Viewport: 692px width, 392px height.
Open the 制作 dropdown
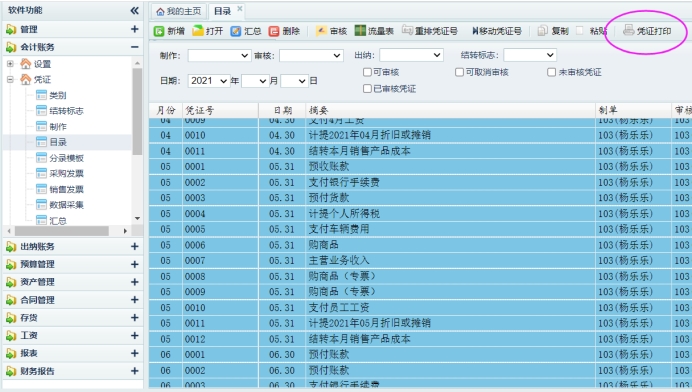(219, 56)
